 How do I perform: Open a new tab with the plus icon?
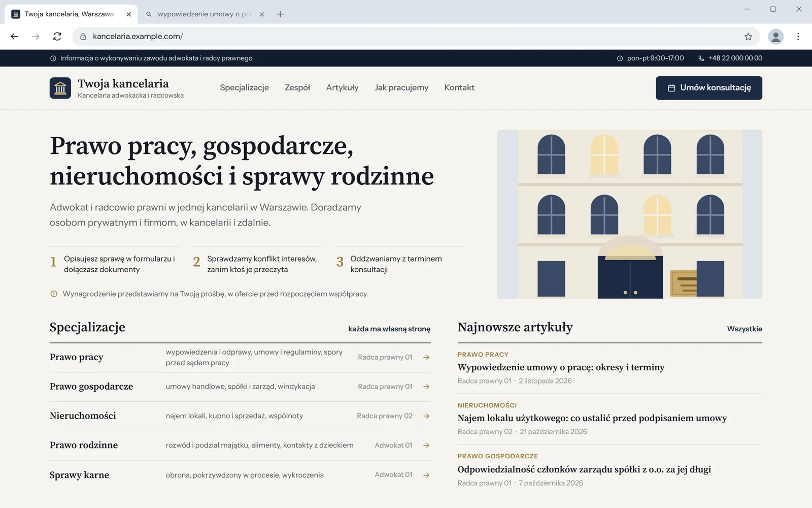[x=280, y=14]
